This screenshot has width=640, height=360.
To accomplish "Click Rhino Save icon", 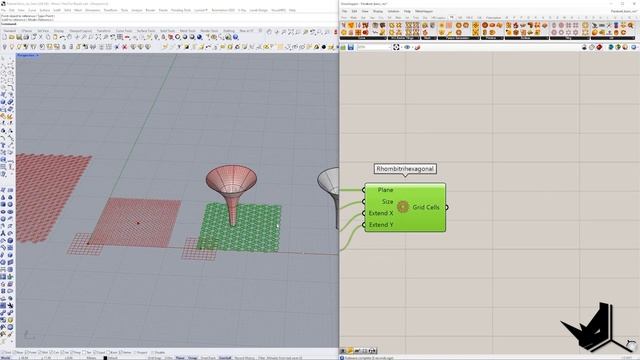I will [x=19, y=37].
